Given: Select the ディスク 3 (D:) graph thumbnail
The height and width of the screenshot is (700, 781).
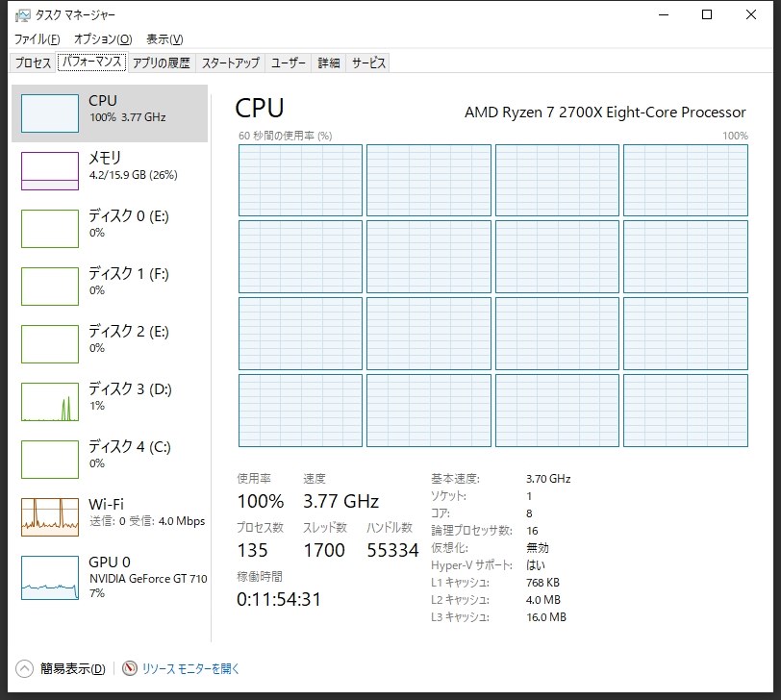Looking at the screenshot, I should tap(50, 402).
